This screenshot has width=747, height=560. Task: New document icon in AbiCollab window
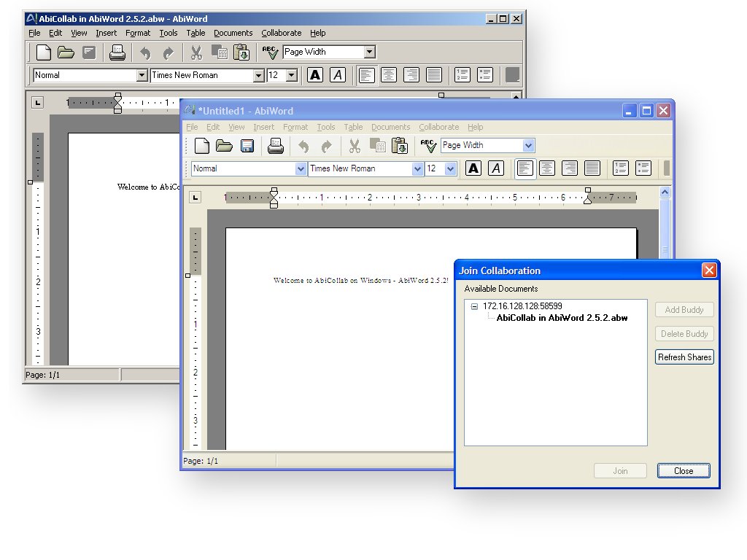pos(43,52)
